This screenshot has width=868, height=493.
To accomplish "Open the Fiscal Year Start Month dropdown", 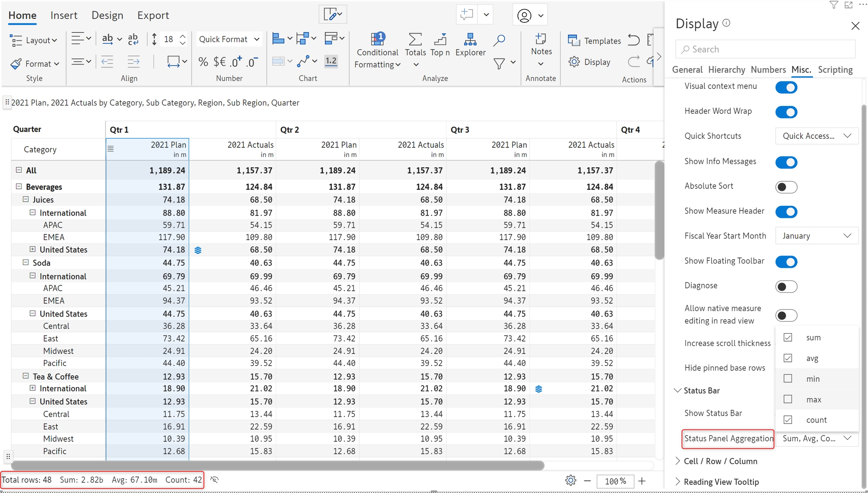I will tap(816, 236).
